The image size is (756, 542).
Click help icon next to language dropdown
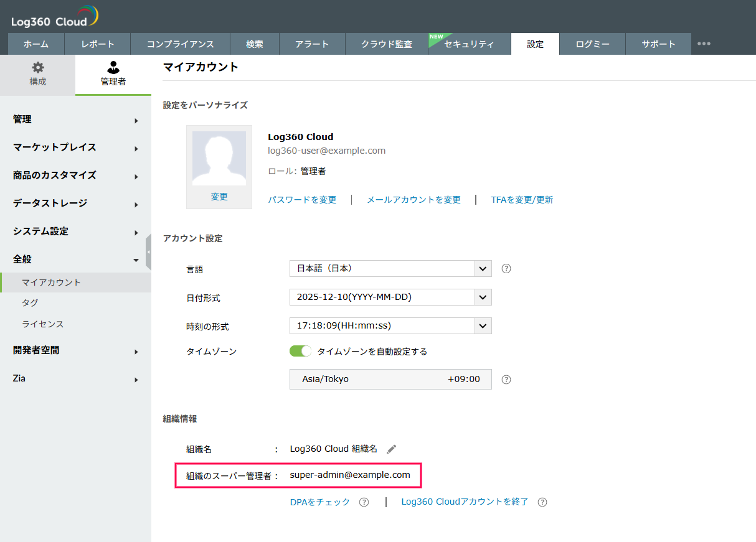click(x=506, y=269)
